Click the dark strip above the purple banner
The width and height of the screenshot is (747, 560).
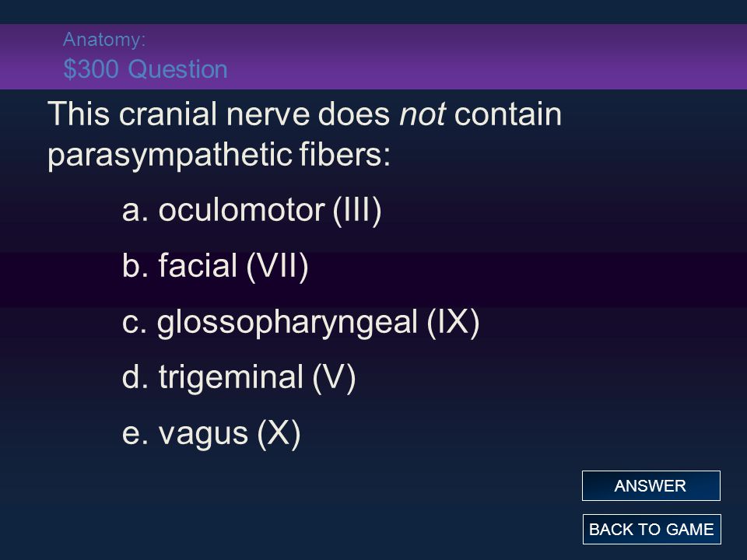[373, 12]
